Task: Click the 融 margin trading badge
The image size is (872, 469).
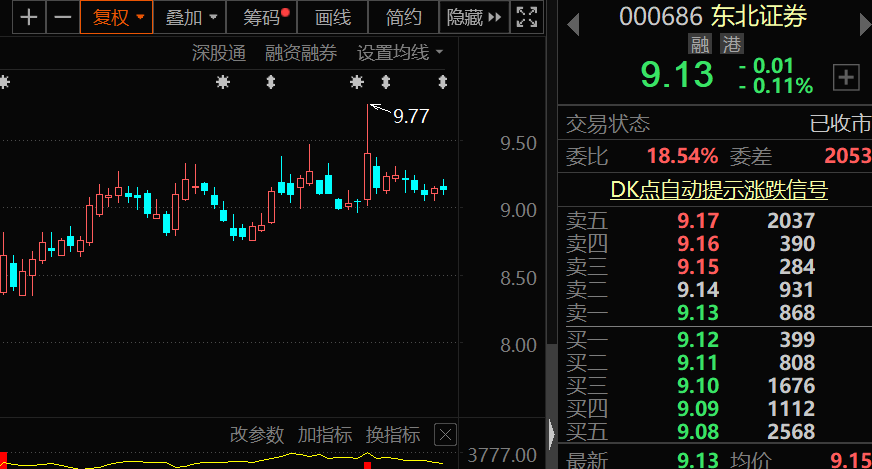Action: pyautogui.click(x=701, y=44)
